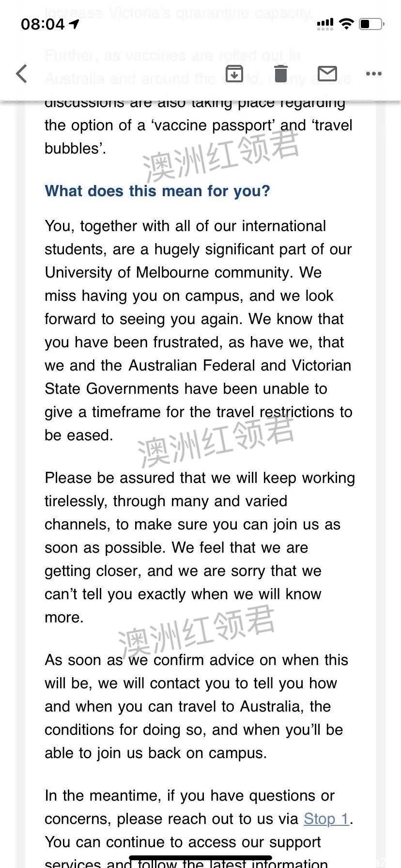Tap the battery indicator icon

tap(371, 24)
